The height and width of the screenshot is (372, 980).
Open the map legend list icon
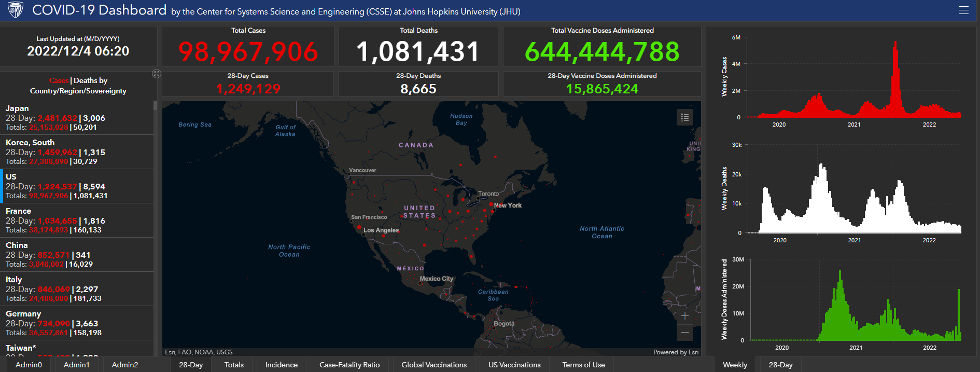(685, 118)
